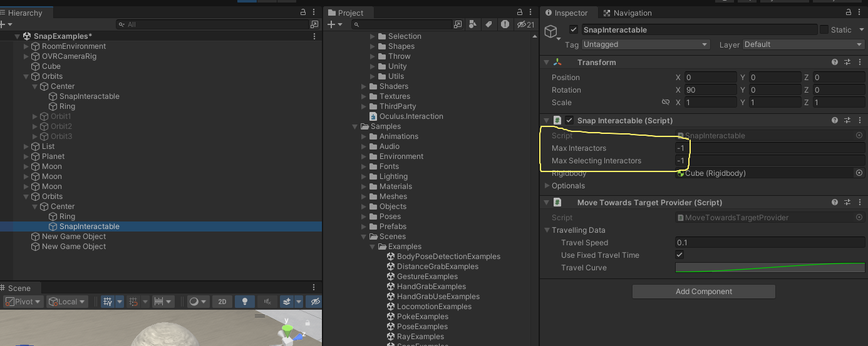The image size is (868, 346).
Task: Expand disabled Orbit1 object
Action: tap(35, 116)
